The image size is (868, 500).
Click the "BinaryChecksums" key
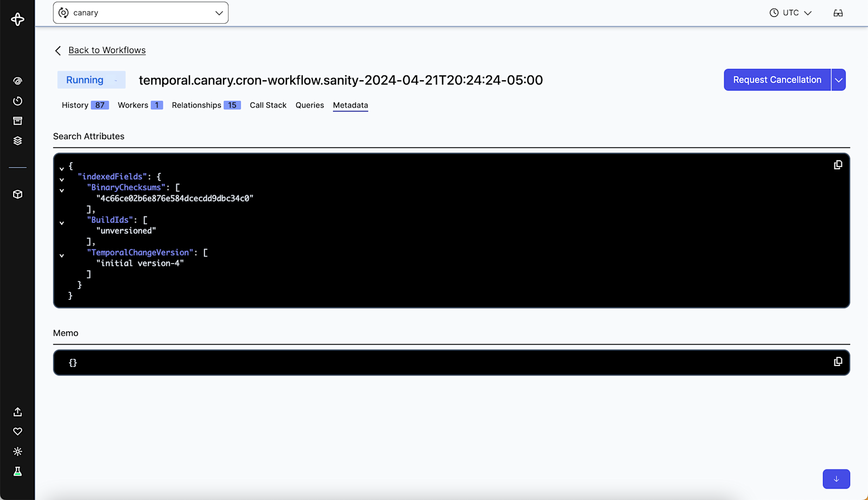[126, 188]
